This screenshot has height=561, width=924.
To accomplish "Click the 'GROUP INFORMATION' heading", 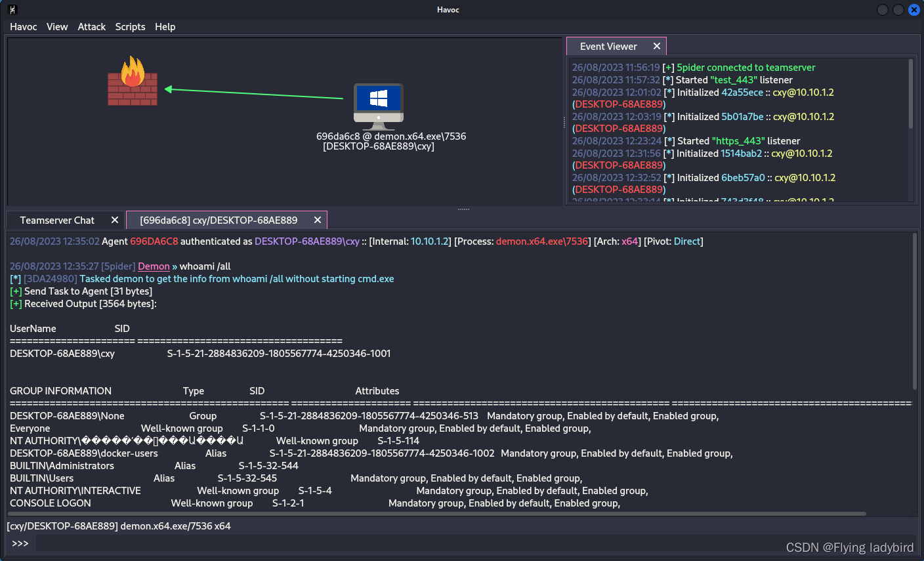I will tap(60, 391).
